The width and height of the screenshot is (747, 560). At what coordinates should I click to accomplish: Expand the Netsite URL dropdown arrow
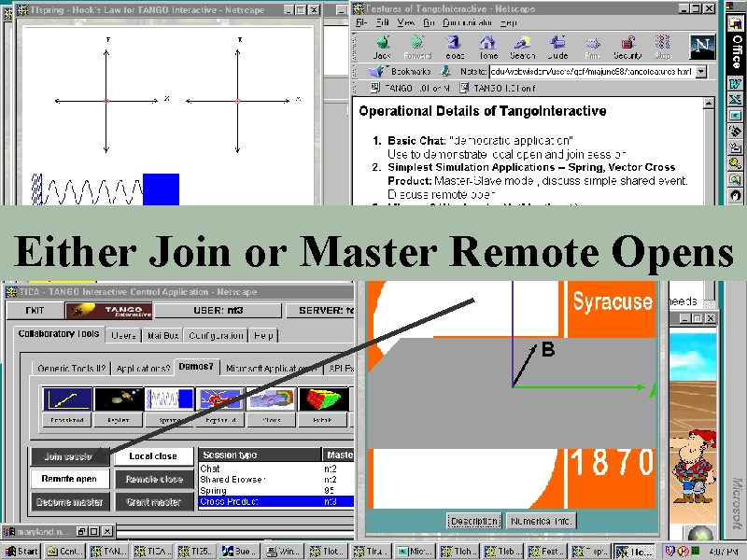701,72
